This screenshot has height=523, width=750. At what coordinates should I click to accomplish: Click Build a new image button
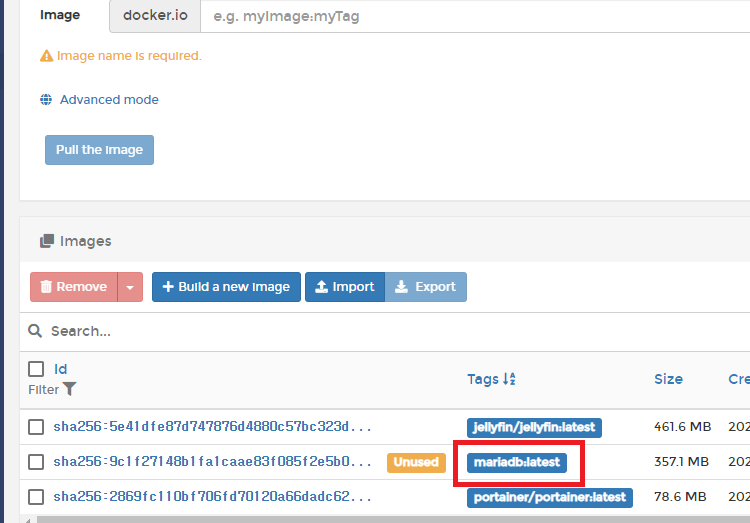pos(226,287)
